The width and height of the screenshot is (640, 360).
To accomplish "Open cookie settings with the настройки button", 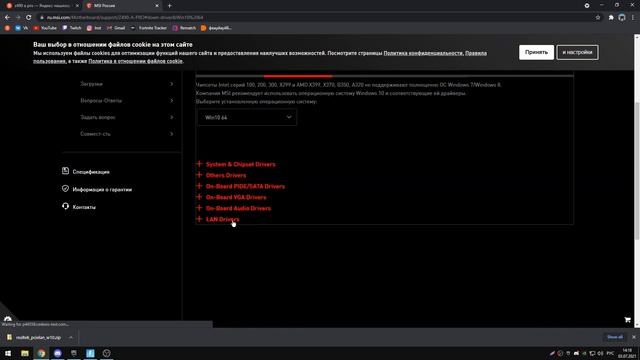I will click(577, 52).
